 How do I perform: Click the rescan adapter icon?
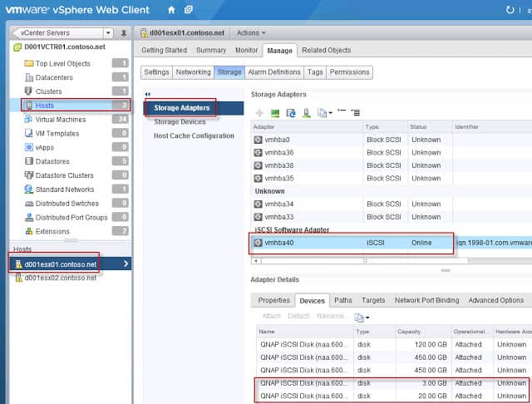307,112
